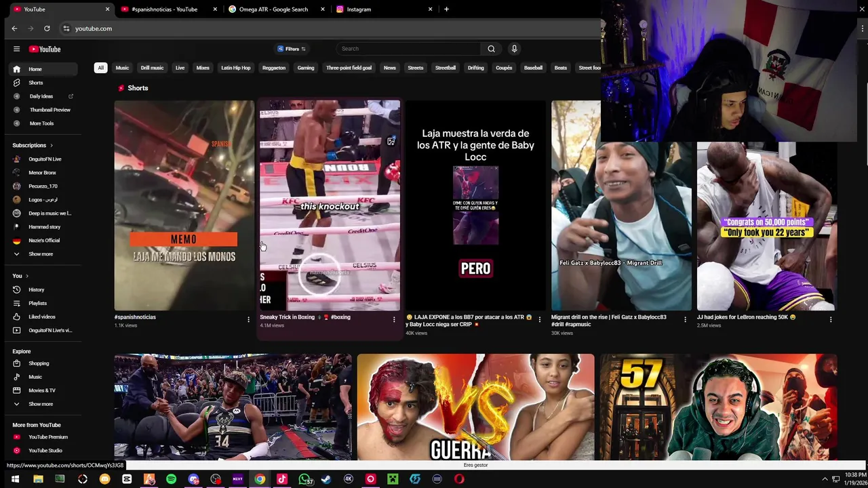The width and height of the screenshot is (868, 488).
Task: Expand the Subscriptions section chevron
Action: 51,145
